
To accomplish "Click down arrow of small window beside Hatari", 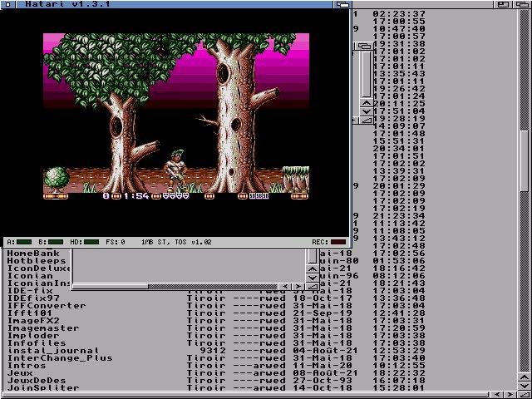I will point(367,111).
